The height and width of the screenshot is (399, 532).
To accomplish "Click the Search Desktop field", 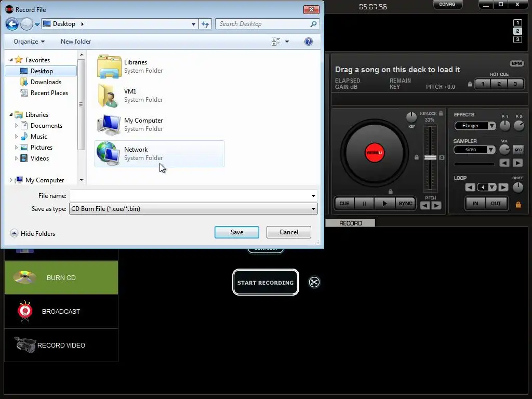I will [x=268, y=24].
